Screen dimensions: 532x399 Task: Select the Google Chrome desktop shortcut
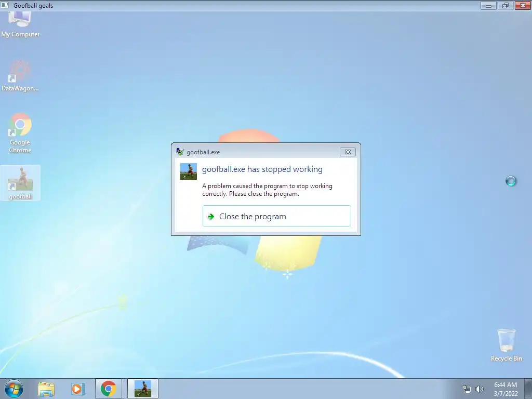[x=20, y=134]
